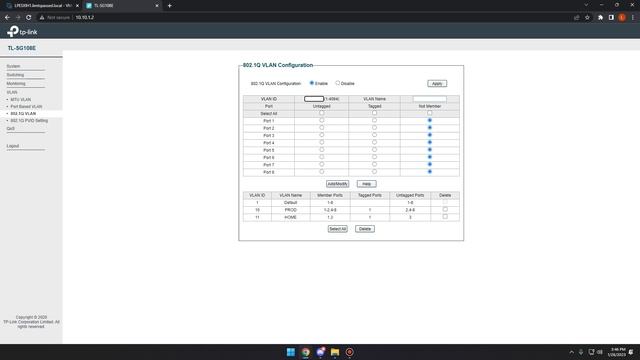Open a new browser tab with plus icon
This screenshot has width=640, height=360.
pos(169,6)
